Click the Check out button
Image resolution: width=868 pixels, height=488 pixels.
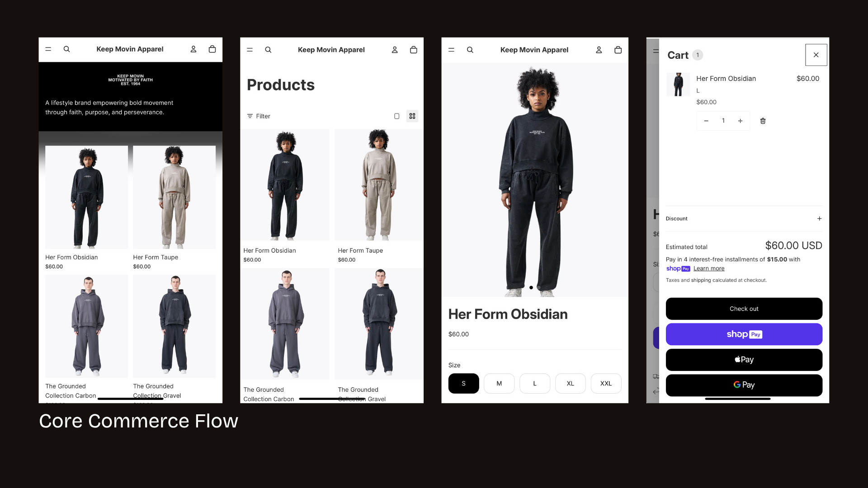744,309
